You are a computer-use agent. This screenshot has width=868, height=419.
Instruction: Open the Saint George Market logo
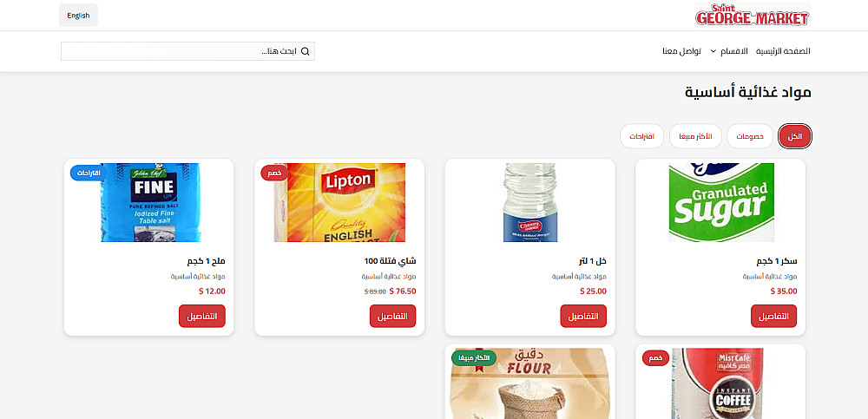click(x=753, y=15)
